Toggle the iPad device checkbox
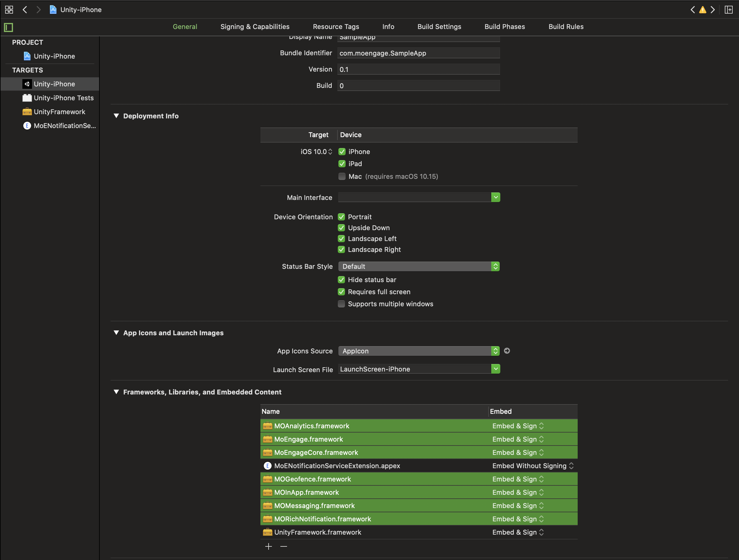 click(x=342, y=164)
